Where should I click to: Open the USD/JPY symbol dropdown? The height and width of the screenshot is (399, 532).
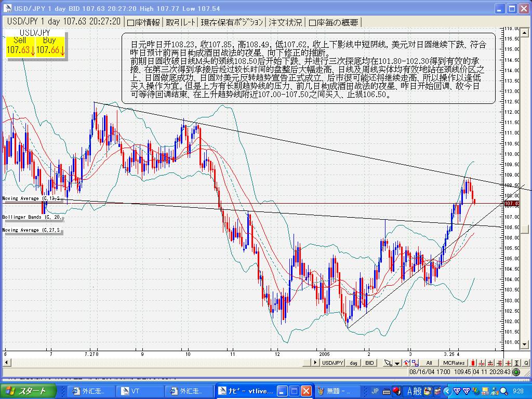click(x=332, y=363)
